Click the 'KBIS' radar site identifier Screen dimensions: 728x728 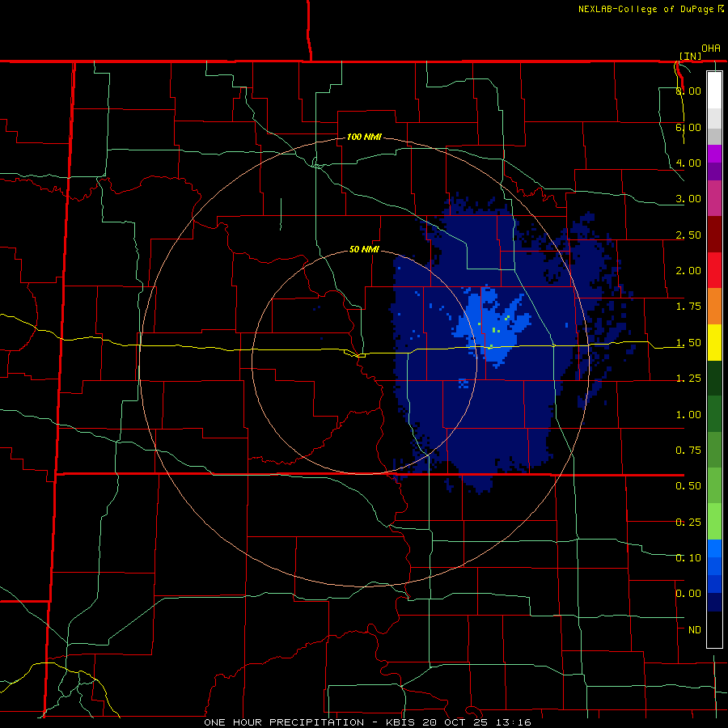[402, 722]
